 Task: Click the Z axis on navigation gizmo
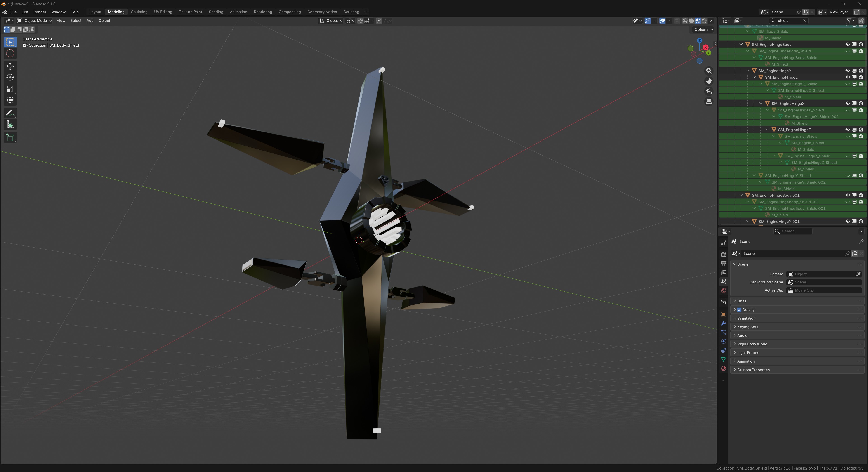[700, 40]
